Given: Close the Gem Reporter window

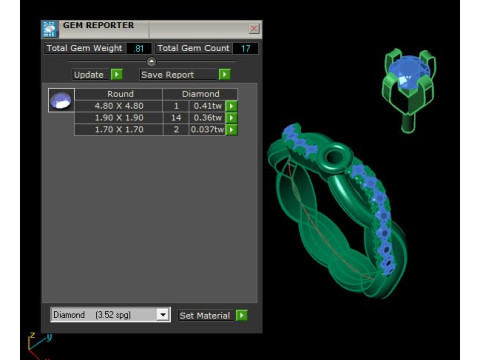Looking at the screenshot, I should [x=254, y=29].
